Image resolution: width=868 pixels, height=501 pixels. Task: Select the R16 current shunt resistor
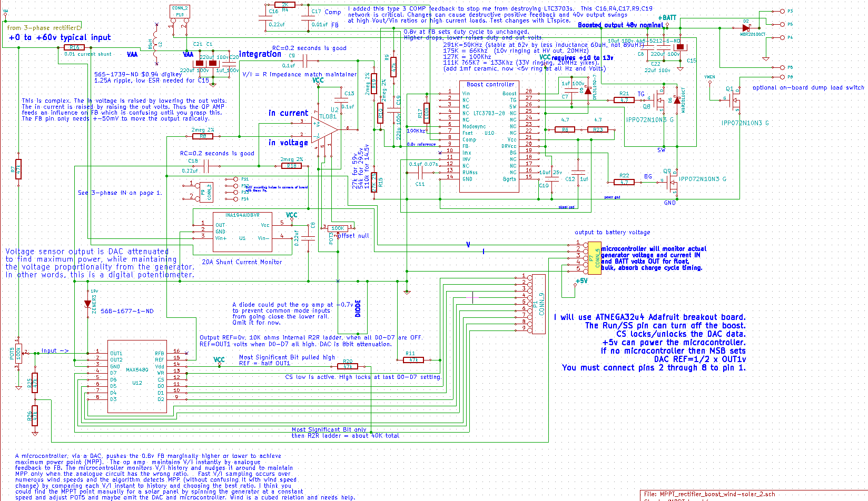(x=74, y=47)
